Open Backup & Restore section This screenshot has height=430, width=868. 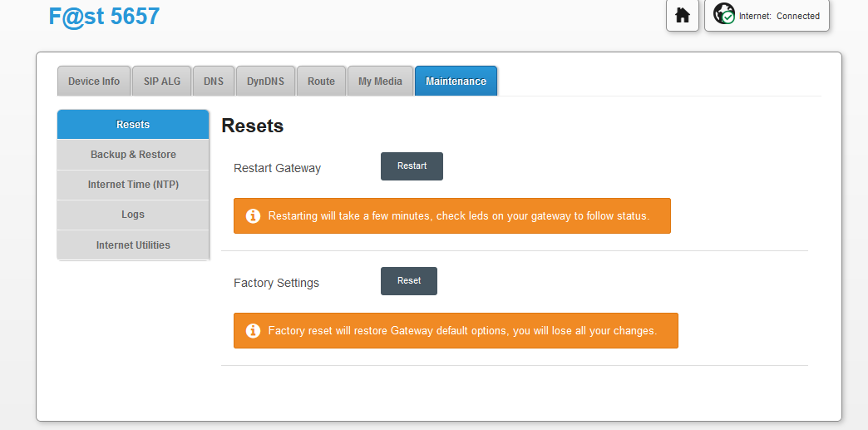(x=133, y=155)
